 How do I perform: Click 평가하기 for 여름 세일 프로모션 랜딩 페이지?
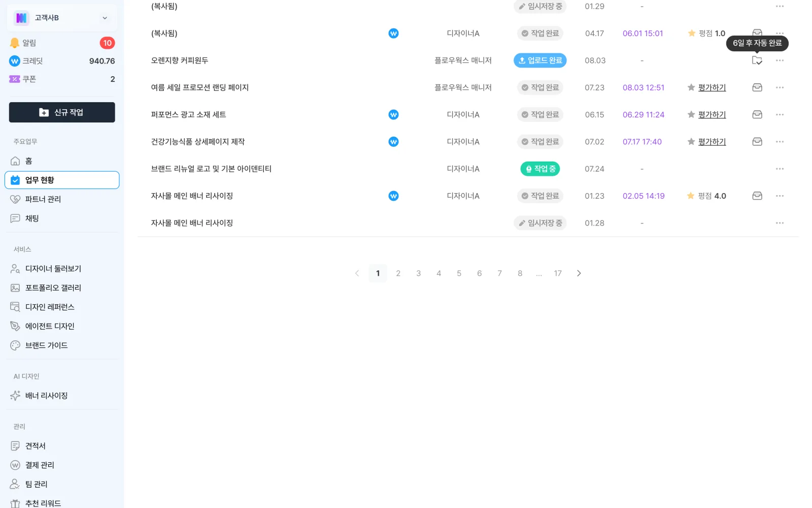[712, 87]
